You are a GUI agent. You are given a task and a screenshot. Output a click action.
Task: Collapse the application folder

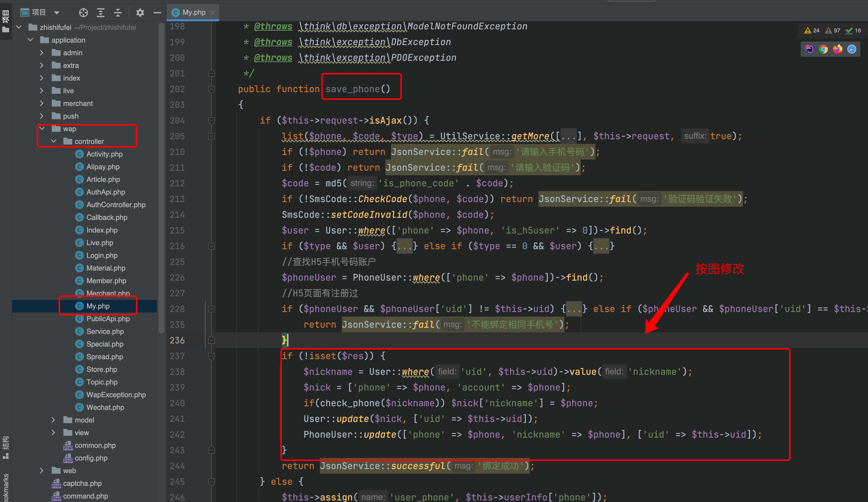[30, 40]
